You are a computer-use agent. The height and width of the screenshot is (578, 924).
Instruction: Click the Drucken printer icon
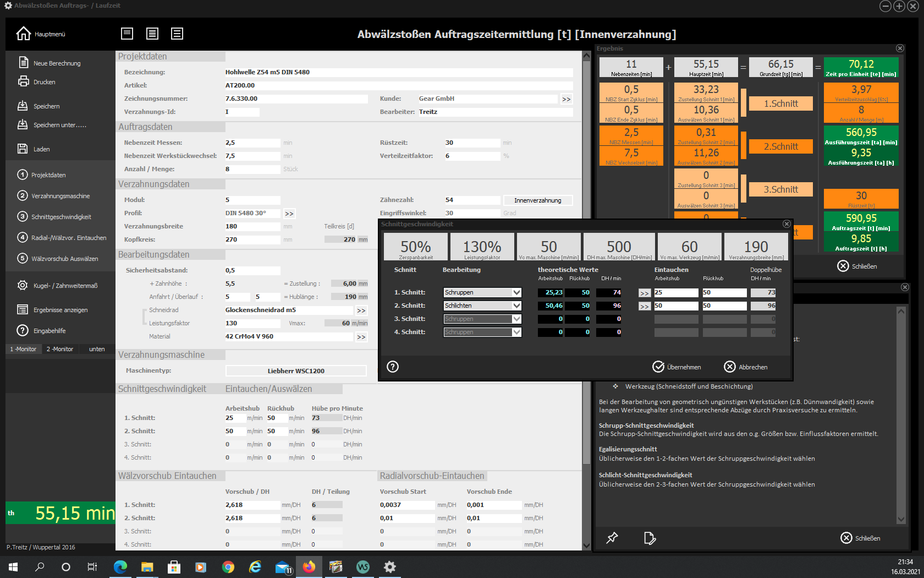point(23,81)
